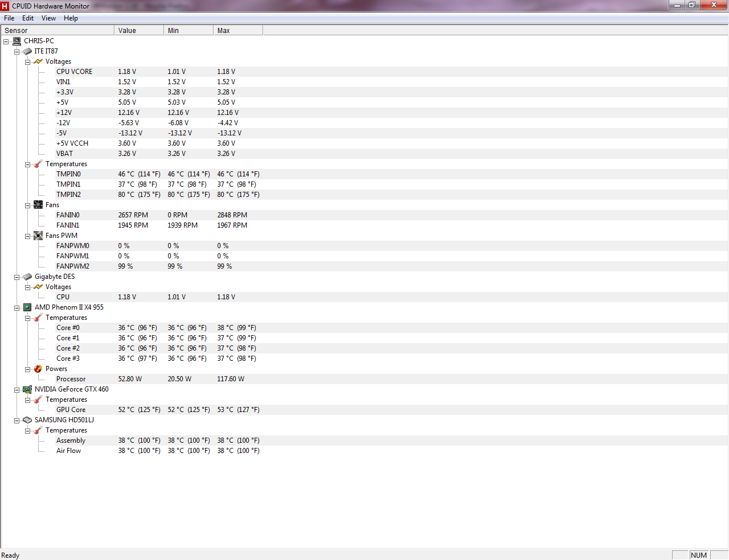Viewport: 729px width, 560px height.
Task: Click the SAMSUNG hard drive icon
Action: point(27,420)
